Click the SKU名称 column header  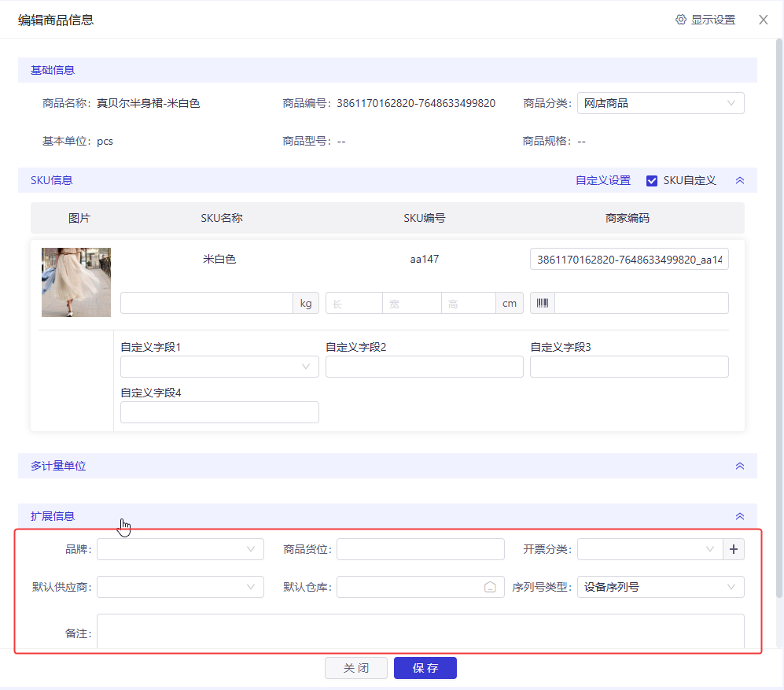222,218
